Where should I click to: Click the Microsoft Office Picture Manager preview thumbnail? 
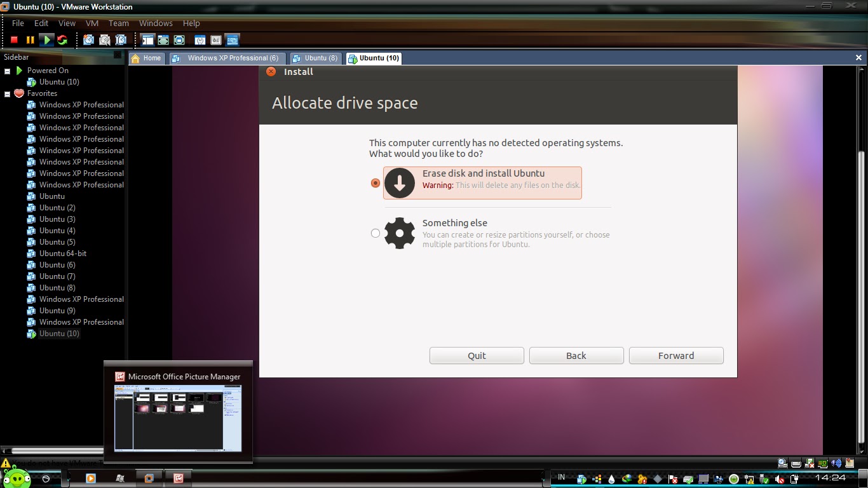(x=178, y=417)
